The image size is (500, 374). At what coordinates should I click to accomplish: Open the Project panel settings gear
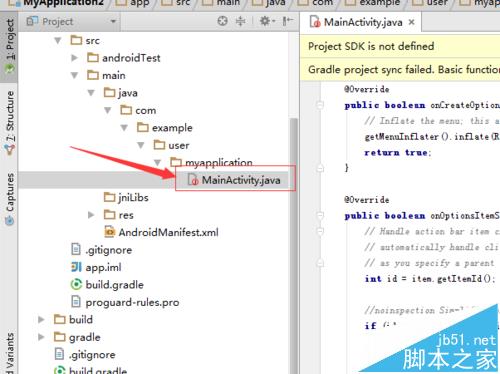267,21
